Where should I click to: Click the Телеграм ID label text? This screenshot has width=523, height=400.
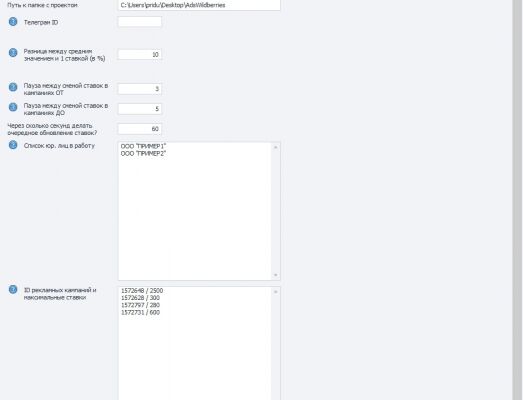pos(41,22)
